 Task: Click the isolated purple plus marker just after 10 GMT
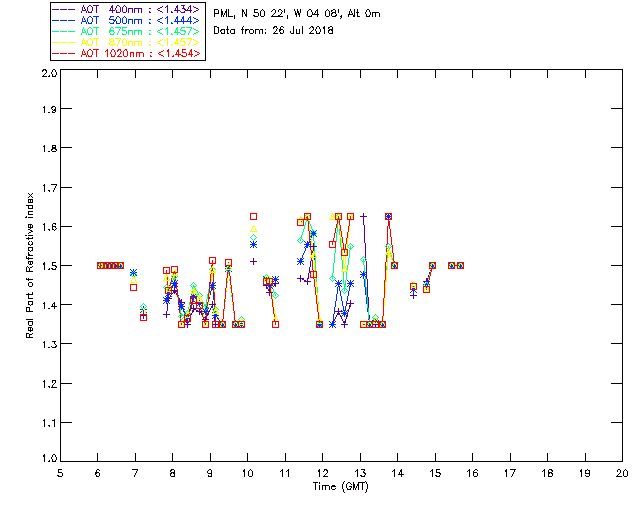pos(253,261)
